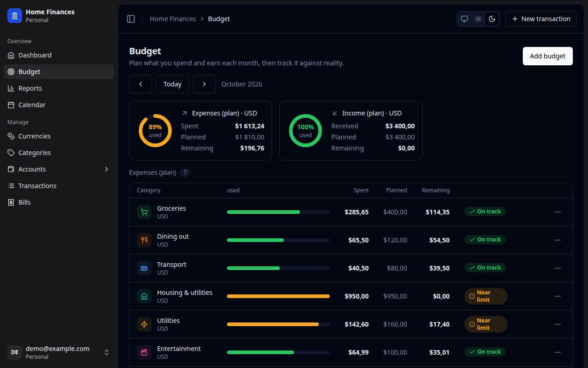Open the Transactions page
Viewport: 588px width, 368px height.
point(59,186)
